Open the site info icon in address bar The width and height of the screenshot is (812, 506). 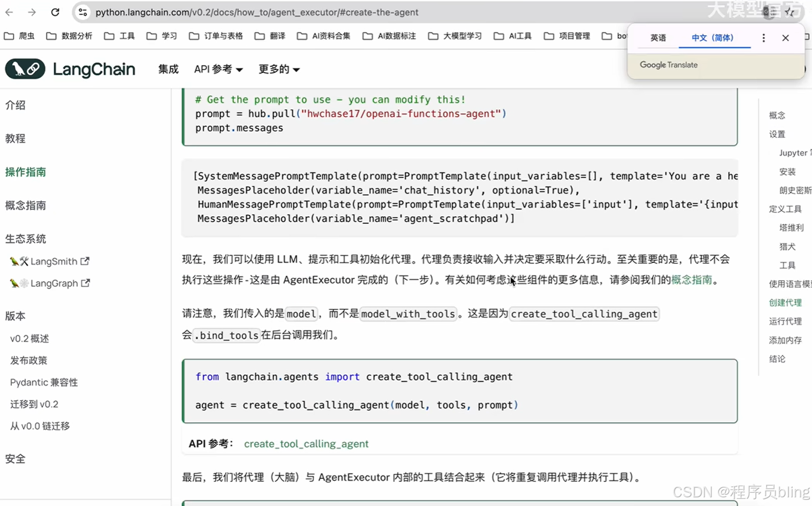tap(82, 12)
